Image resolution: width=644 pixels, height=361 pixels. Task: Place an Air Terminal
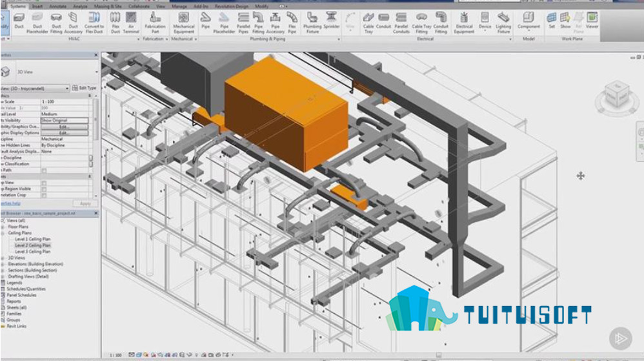pyautogui.click(x=131, y=23)
